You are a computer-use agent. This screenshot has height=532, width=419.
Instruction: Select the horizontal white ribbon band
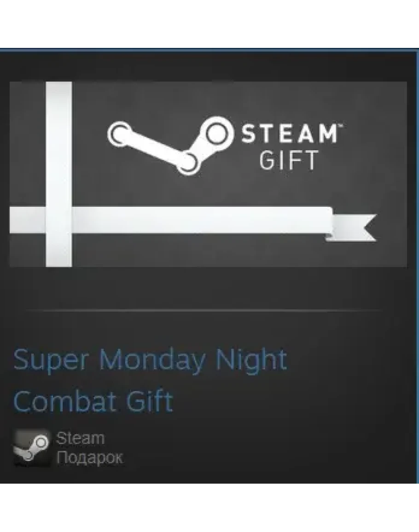171,220
